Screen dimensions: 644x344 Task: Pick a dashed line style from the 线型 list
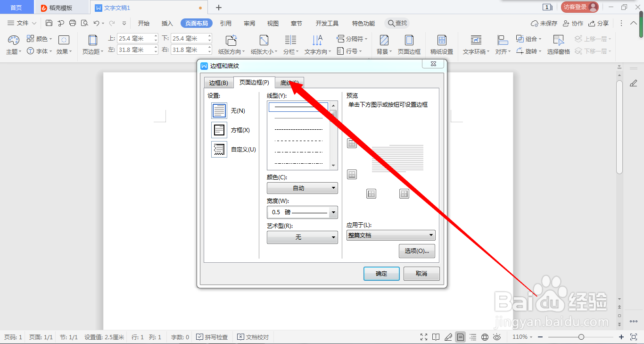click(x=298, y=129)
